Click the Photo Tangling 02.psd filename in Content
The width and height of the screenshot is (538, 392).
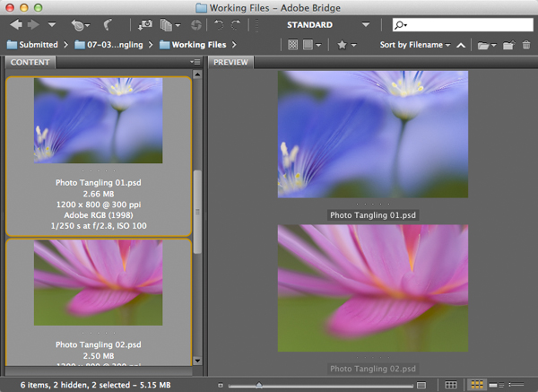98,344
